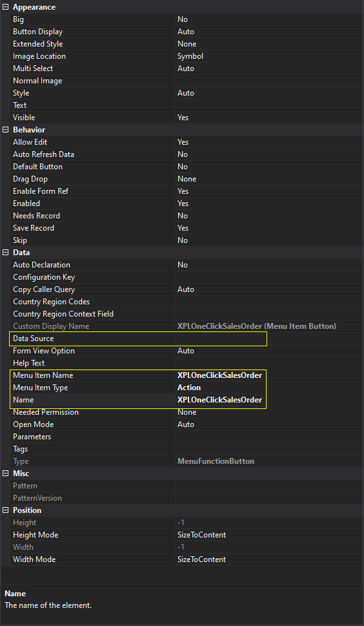The image size is (364, 626).
Task: Change Needs Record value No
Action: coord(269,216)
